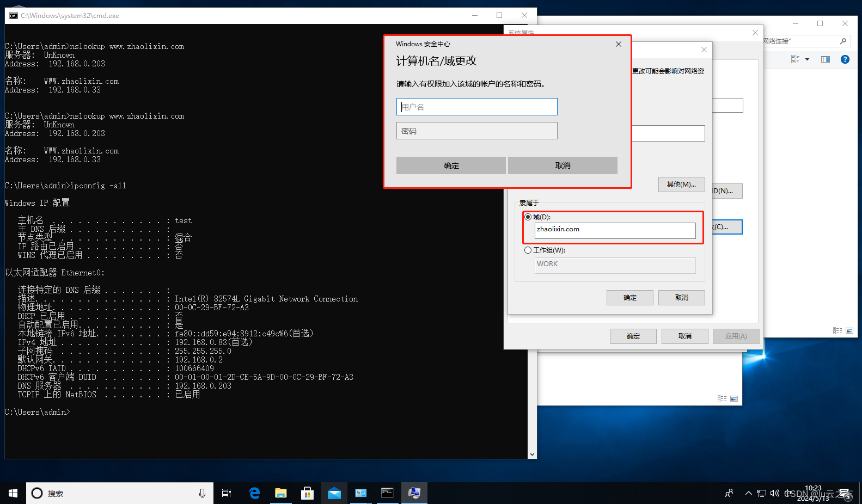Switch to details view in Network Connections status bar
The width and height of the screenshot is (862, 504).
pos(837,330)
